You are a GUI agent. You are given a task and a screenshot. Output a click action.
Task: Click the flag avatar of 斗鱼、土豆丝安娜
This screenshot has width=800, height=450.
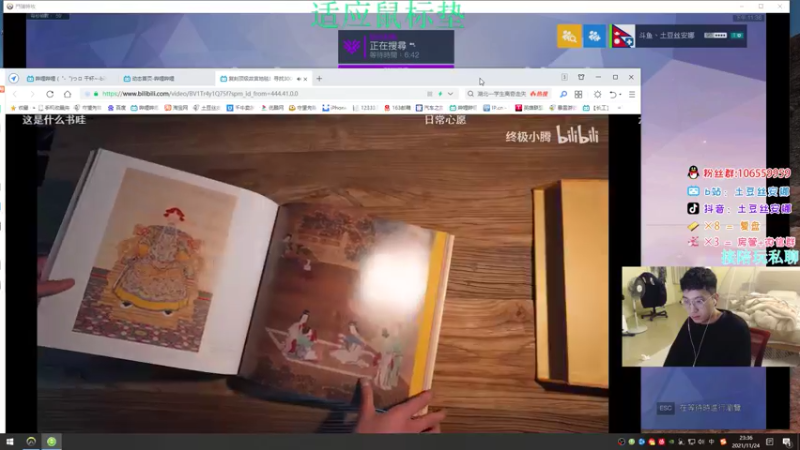coord(623,36)
